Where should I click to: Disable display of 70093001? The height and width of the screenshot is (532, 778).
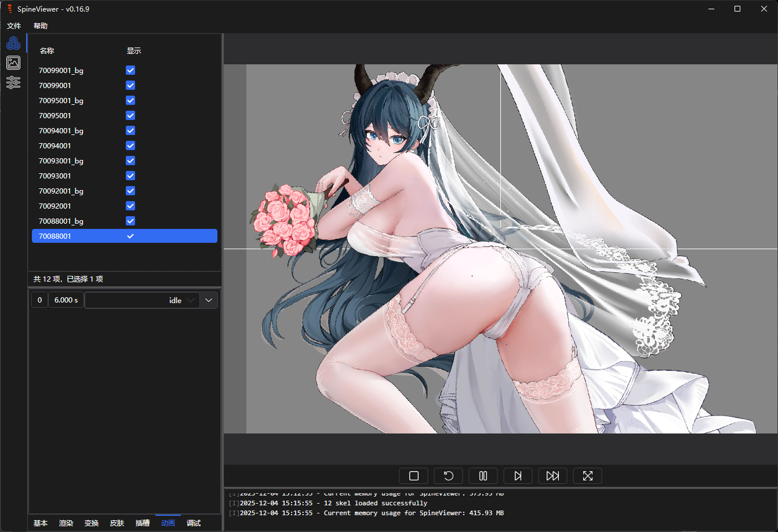click(x=130, y=176)
